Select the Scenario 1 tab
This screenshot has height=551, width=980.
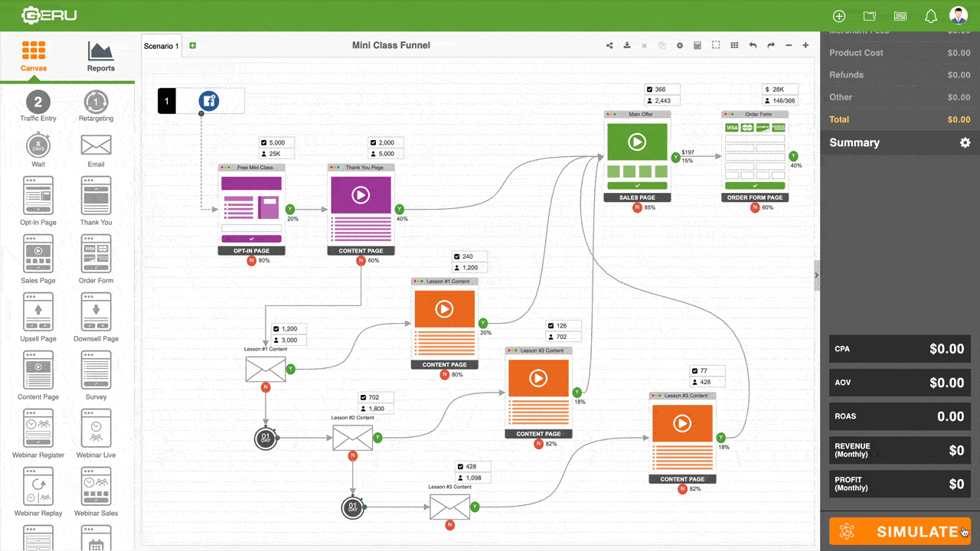click(161, 45)
